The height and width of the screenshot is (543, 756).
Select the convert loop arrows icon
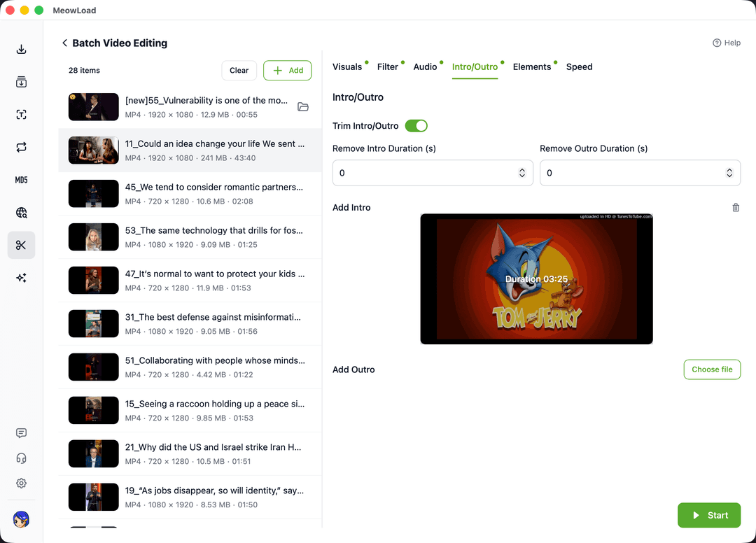point(21,147)
